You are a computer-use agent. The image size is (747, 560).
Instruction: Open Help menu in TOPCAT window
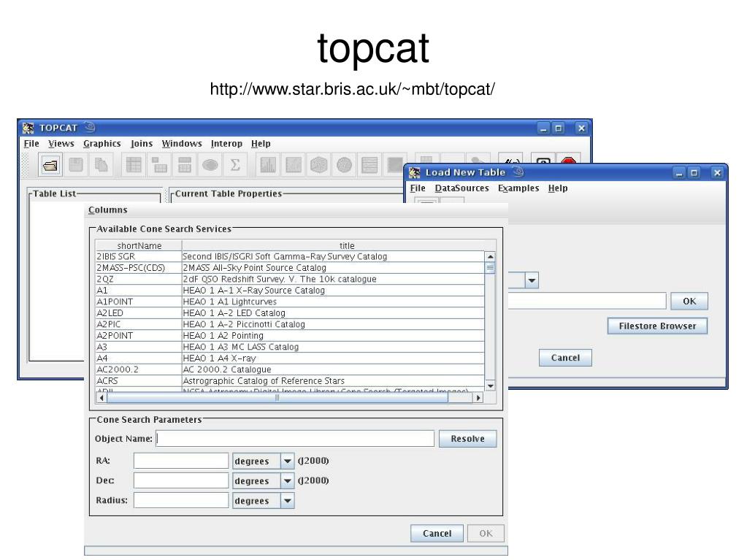(261, 144)
